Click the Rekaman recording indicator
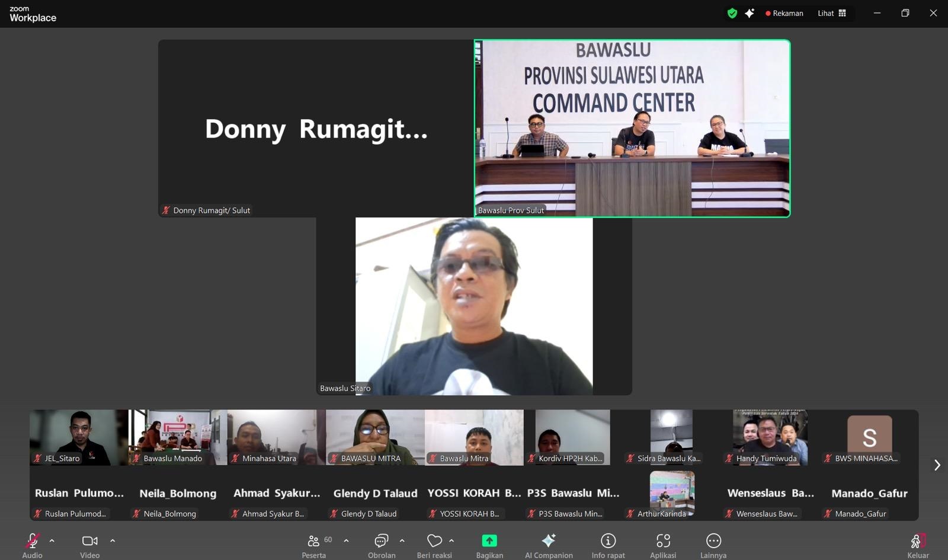 pyautogui.click(x=784, y=13)
